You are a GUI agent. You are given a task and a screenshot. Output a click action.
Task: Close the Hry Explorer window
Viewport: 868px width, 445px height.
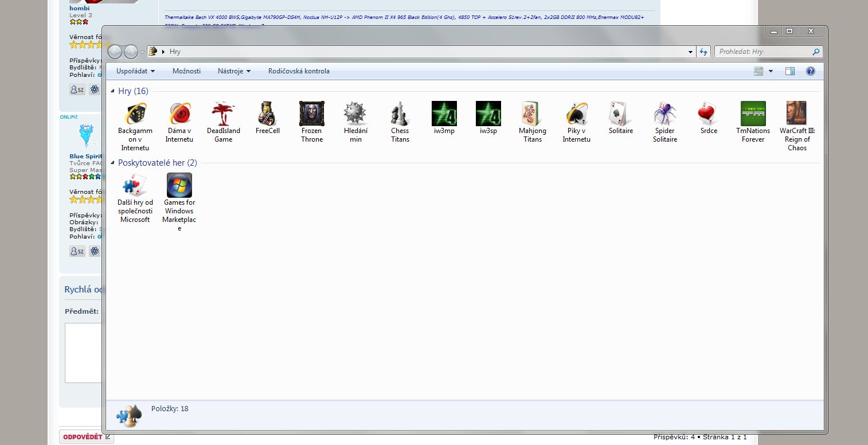click(x=811, y=32)
